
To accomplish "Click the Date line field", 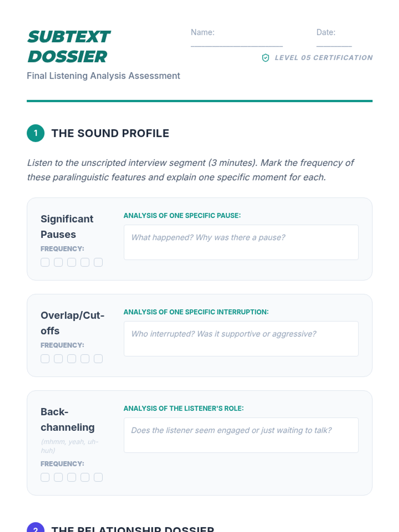I will coord(334,43).
